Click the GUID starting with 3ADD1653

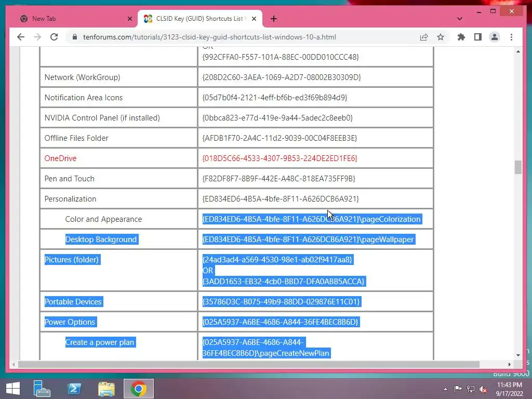(x=283, y=282)
